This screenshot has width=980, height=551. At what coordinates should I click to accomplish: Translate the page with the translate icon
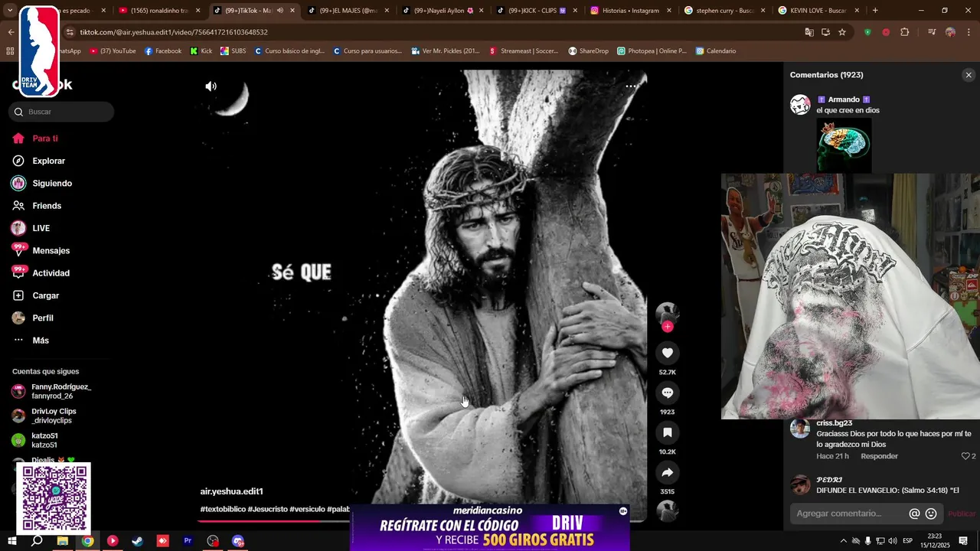point(809,32)
